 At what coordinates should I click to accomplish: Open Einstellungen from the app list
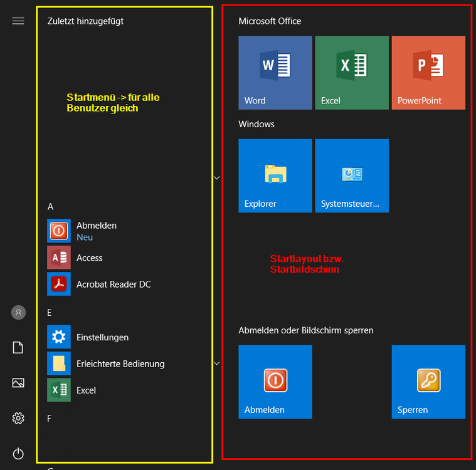[x=102, y=337]
